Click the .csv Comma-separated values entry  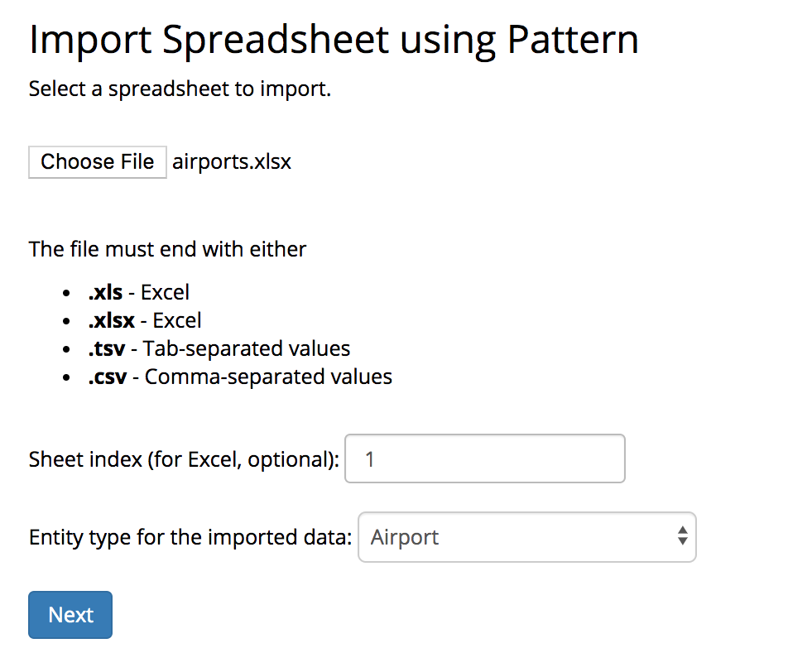point(239,377)
